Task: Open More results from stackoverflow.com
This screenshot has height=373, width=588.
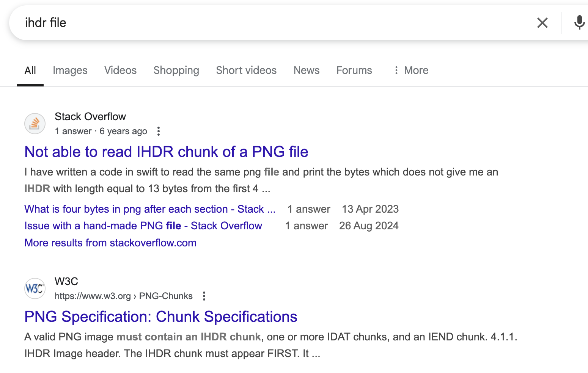Action: tap(110, 243)
